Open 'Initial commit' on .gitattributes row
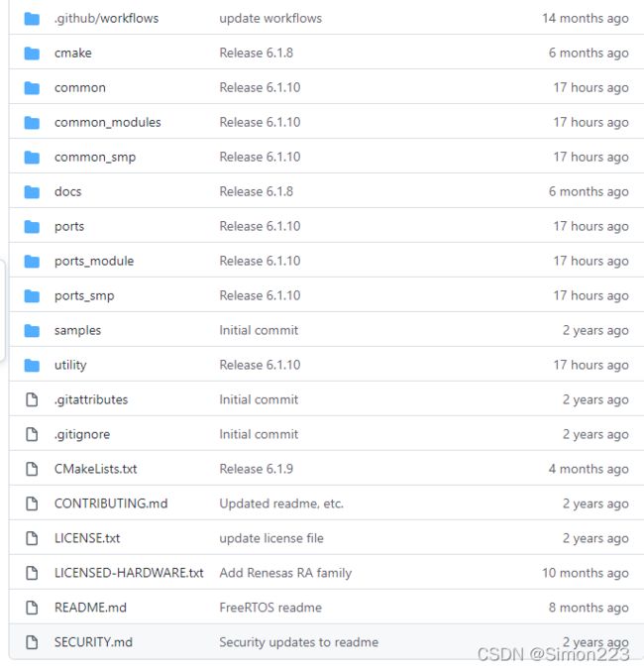The image size is (644, 670). click(259, 399)
